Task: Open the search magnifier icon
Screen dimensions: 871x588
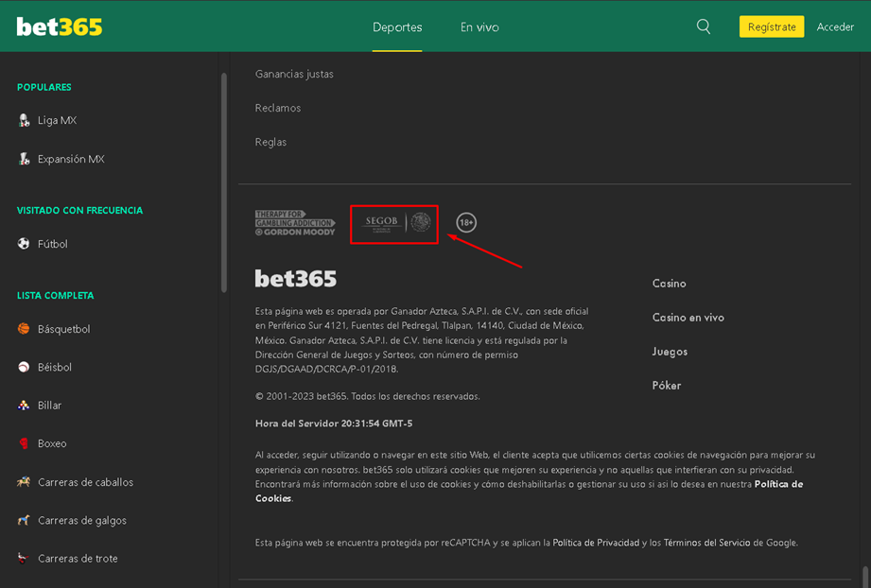Action: click(704, 26)
